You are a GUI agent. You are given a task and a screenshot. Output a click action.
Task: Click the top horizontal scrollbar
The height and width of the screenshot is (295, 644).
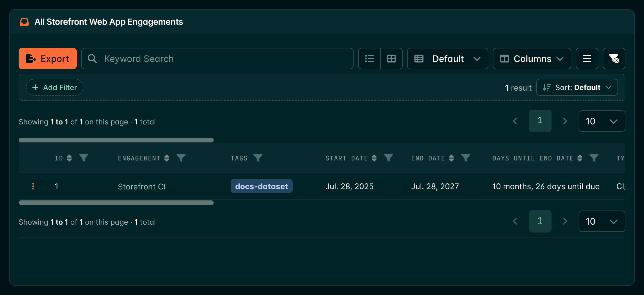(x=116, y=140)
